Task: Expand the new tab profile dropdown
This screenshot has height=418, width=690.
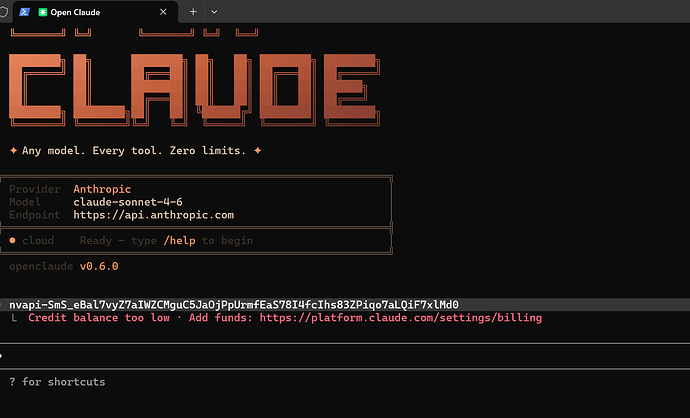Action: point(214,12)
